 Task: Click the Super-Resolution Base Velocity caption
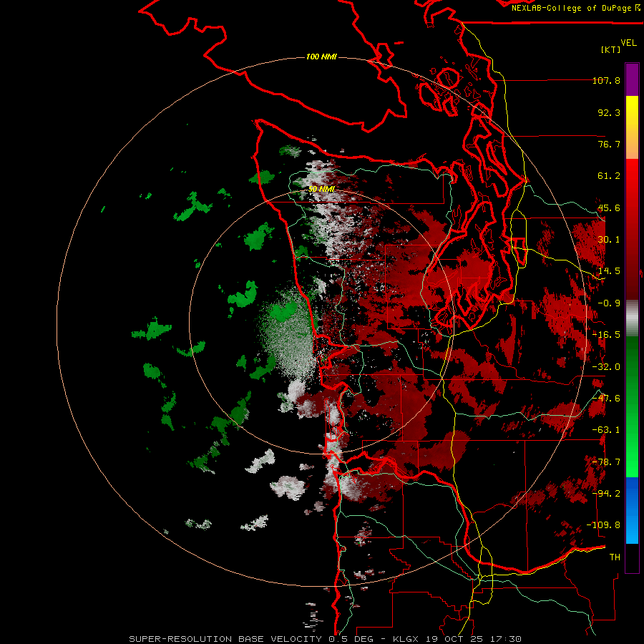325,639
